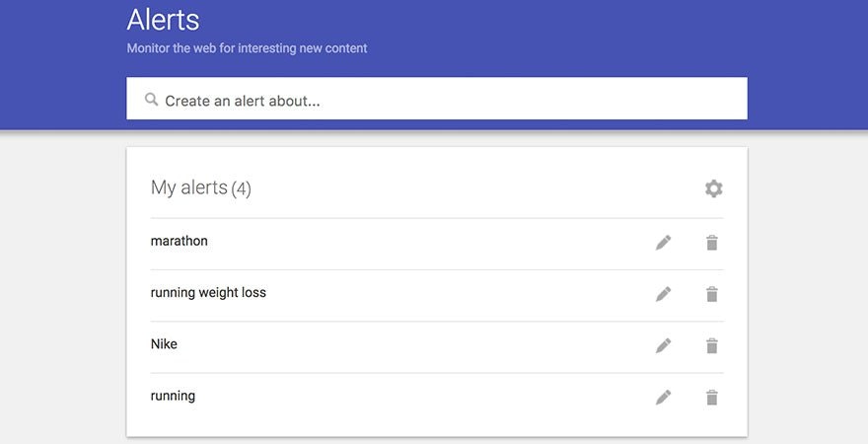Click the My alerts heading
Screen dimensions: 868x444
[x=188, y=187]
